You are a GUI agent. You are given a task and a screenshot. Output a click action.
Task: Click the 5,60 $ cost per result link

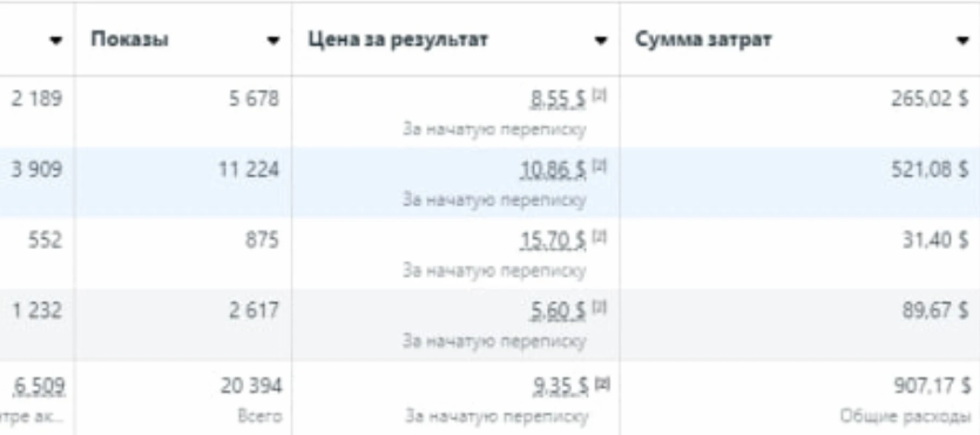558,311
